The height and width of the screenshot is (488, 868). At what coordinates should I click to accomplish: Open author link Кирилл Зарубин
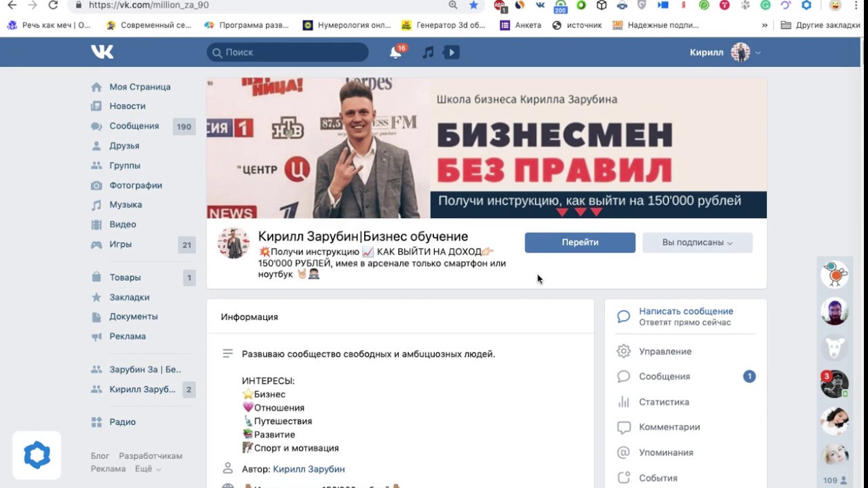click(x=309, y=469)
